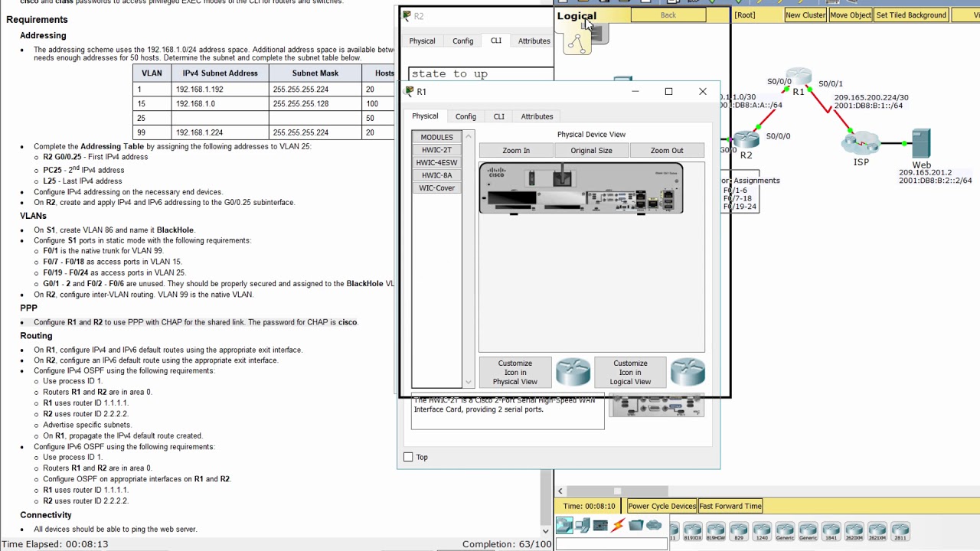This screenshot has width=980, height=551.
Task: Switch to R2 window Physical tab
Action: pyautogui.click(x=422, y=41)
